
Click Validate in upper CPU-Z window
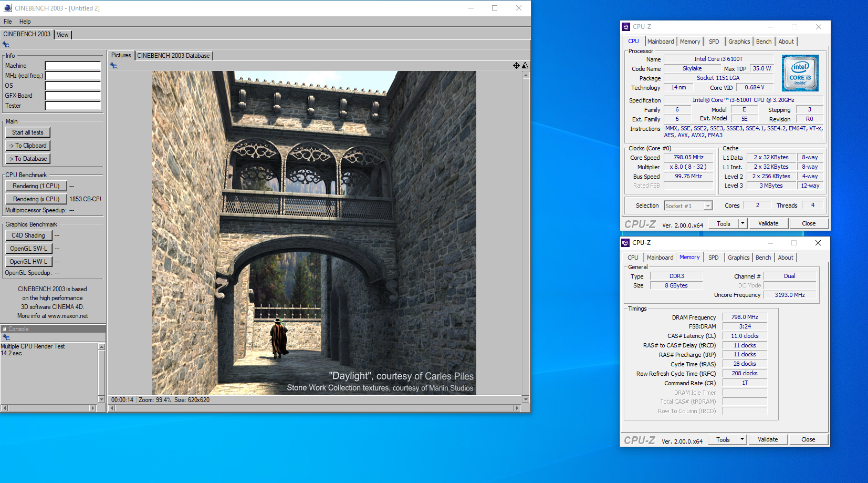[768, 223]
